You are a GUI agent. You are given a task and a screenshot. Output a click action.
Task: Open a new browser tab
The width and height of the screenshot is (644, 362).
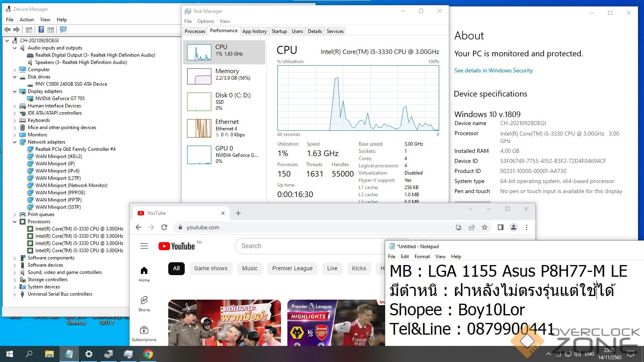[238, 213]
